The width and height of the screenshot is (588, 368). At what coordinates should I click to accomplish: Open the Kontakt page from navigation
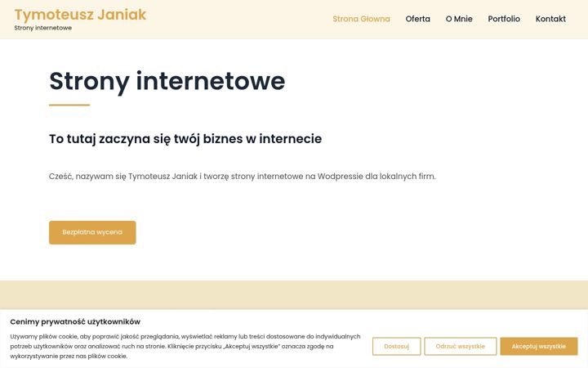(x=550, y=19)
